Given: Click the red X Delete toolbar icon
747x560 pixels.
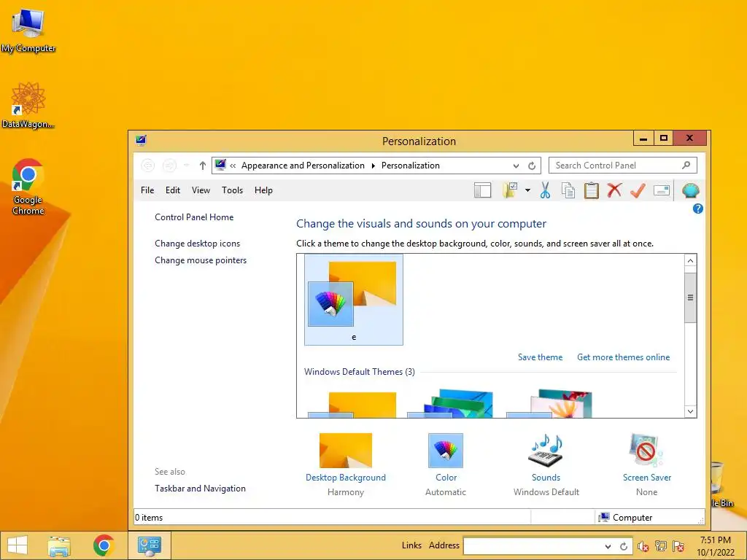Looking at the screenshot, I should tap(614, 190).
